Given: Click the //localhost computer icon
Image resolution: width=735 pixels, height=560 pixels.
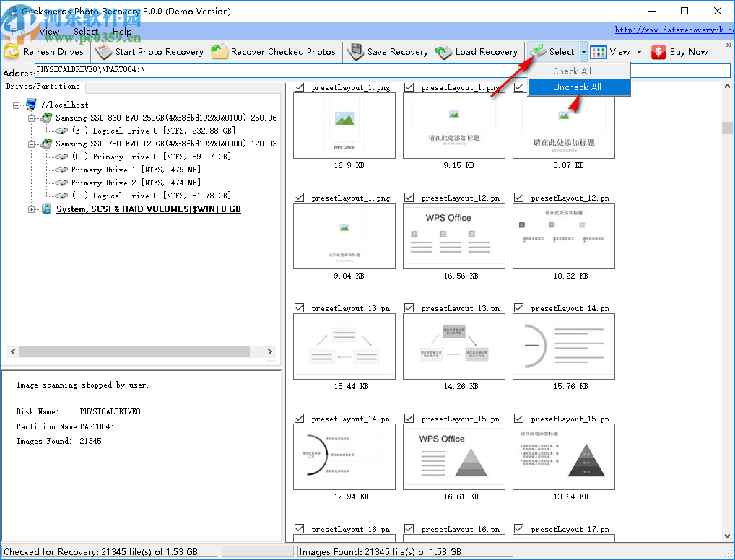Looking at the screenshot, I should coord(31,104).
